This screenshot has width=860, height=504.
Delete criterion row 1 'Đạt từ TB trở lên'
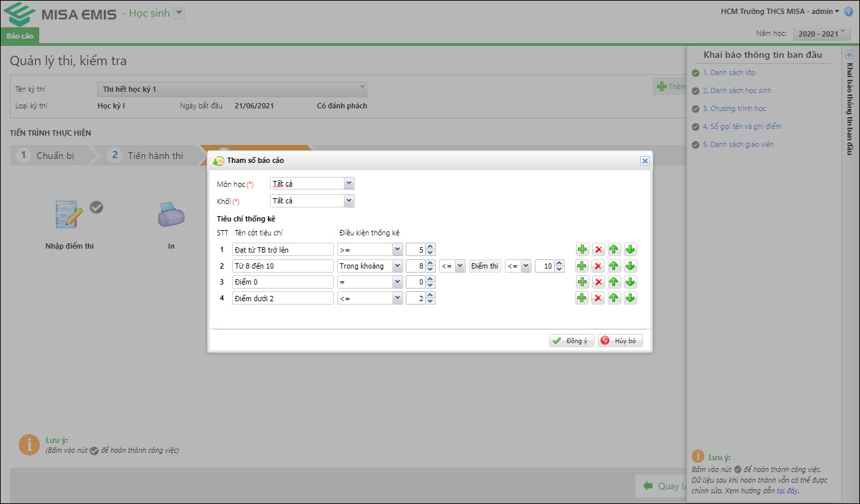(x=598, y=249)
